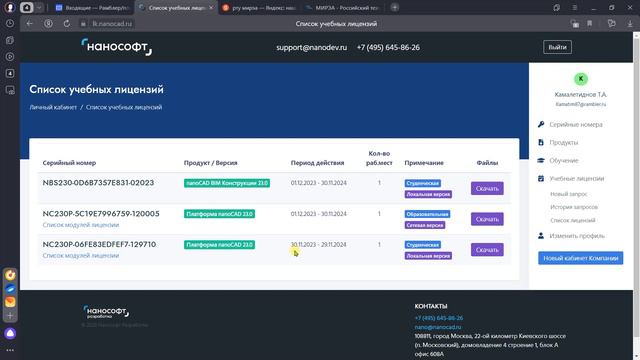Click the footer Нанософт разработка logo
The image size is (640, 360).
(x=106, y=312)
